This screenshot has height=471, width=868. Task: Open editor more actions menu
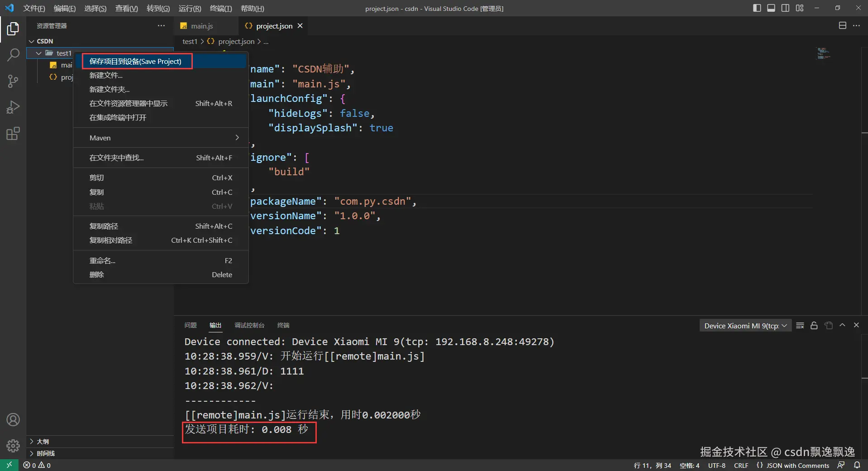856,26
